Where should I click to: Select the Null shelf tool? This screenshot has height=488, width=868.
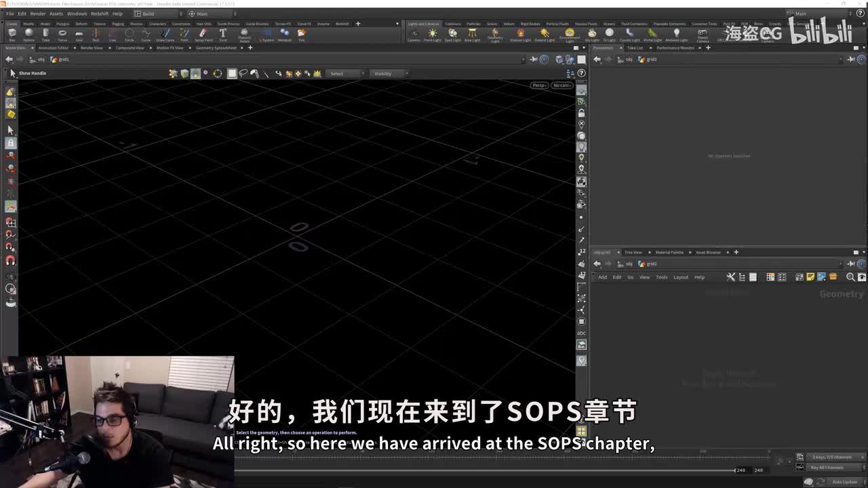tap(96, 34)
